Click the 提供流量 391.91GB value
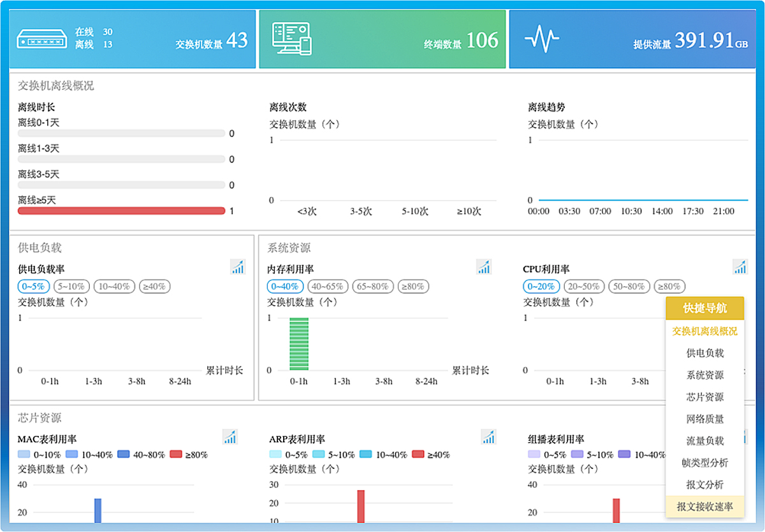Image resolution: width=765 pixels, height=532 pixels. pos(711,40)
